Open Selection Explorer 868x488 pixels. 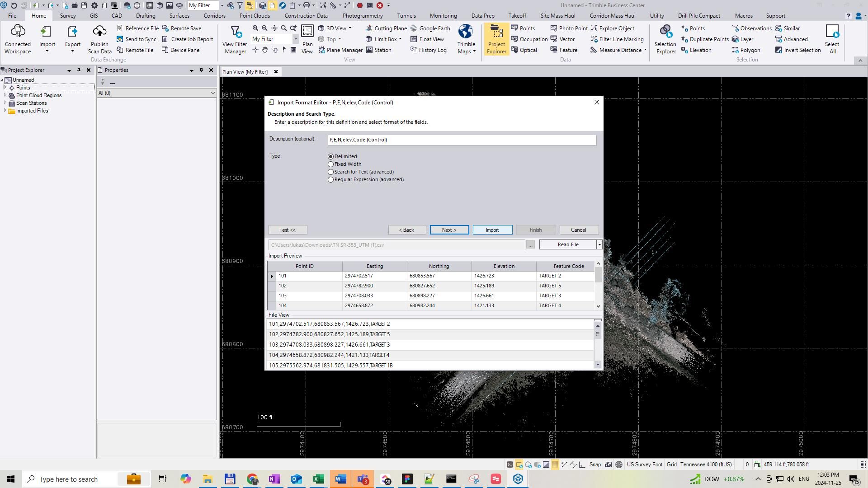(665, 39)
